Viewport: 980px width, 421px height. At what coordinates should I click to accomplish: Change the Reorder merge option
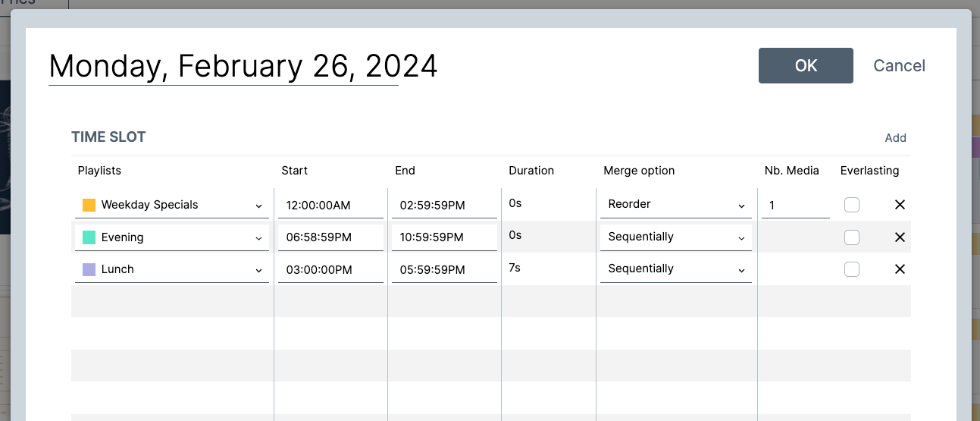[675, 205]
